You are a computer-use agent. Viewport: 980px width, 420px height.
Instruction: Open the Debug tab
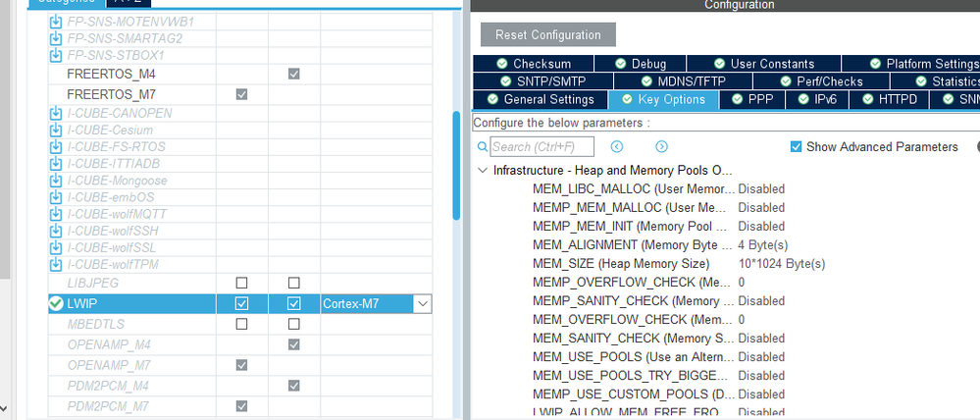tap(640, 64)
